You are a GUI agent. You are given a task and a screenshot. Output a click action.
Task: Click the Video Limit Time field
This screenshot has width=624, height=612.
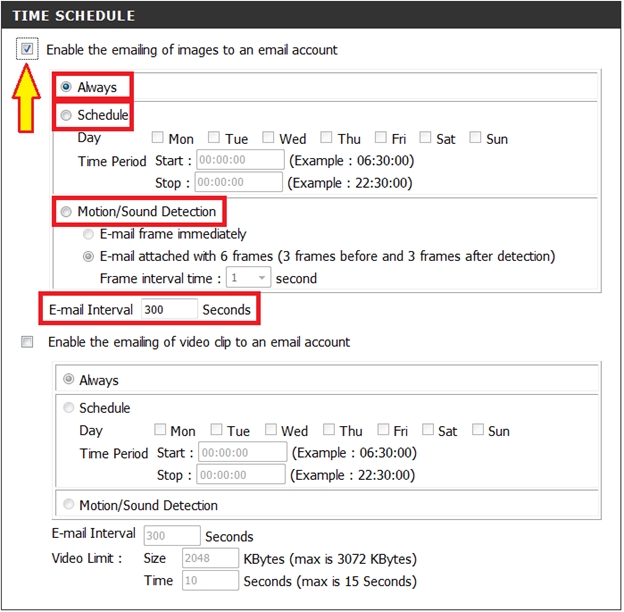tap(209, 581)
